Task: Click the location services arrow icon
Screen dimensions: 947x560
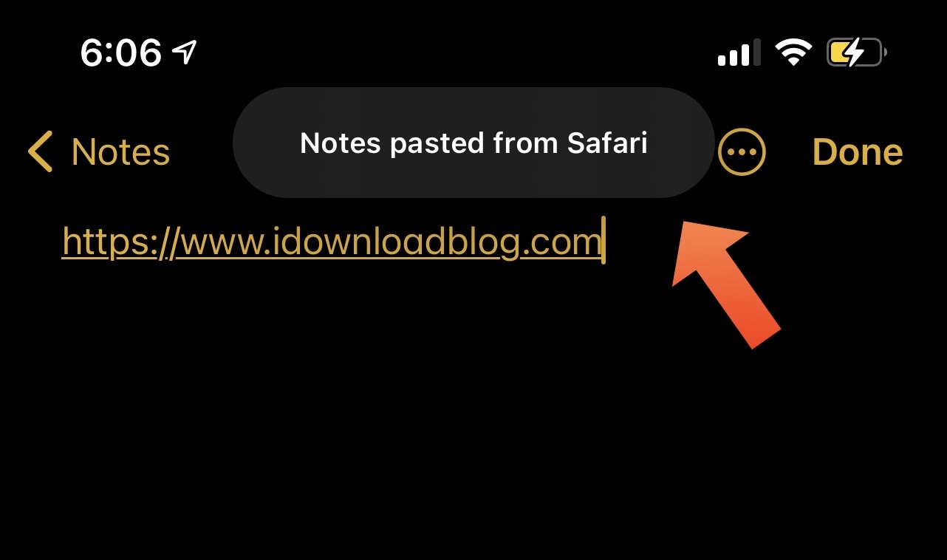Action: [185, 52]
